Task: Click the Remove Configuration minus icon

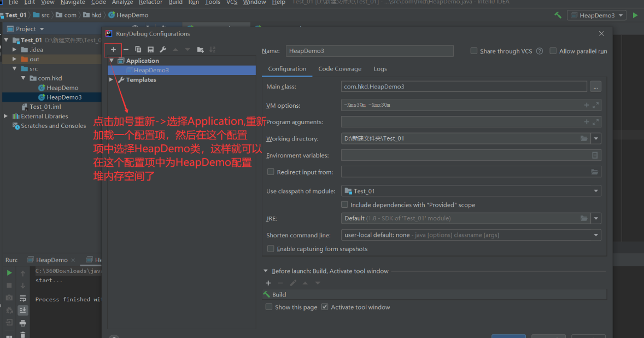Action: click(x=126, y=50)
